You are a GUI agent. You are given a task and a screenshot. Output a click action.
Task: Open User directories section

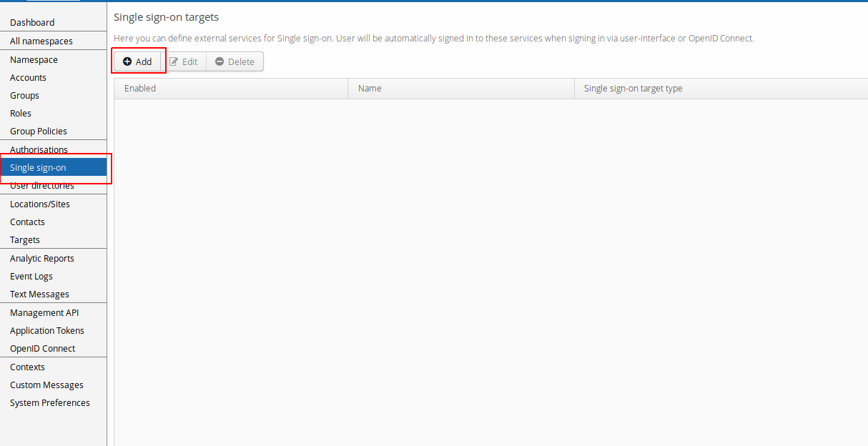click(x=42, y=187)
